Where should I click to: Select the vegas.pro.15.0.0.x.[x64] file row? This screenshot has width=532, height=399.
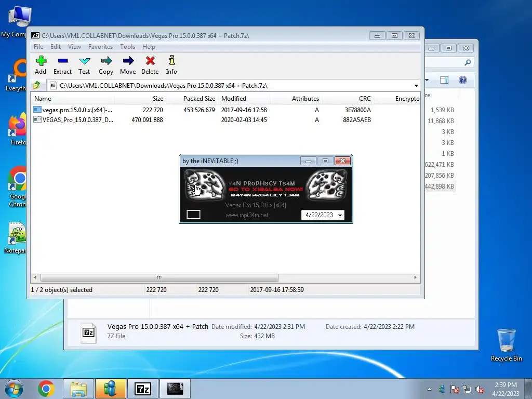coord(225,110)
